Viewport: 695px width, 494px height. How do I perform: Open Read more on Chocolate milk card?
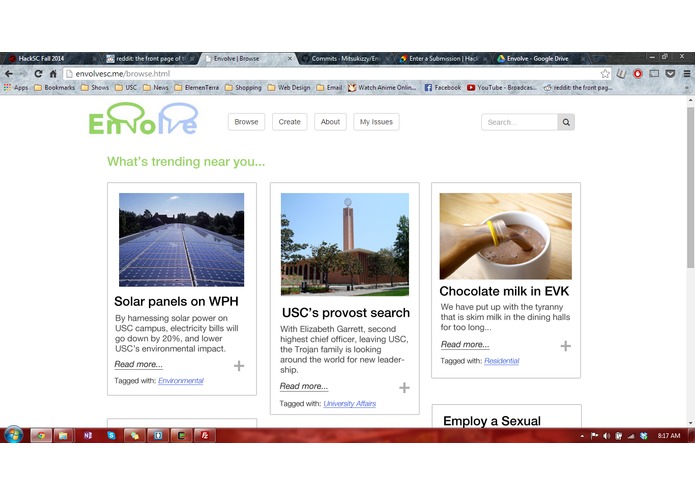tap(465, 344)
